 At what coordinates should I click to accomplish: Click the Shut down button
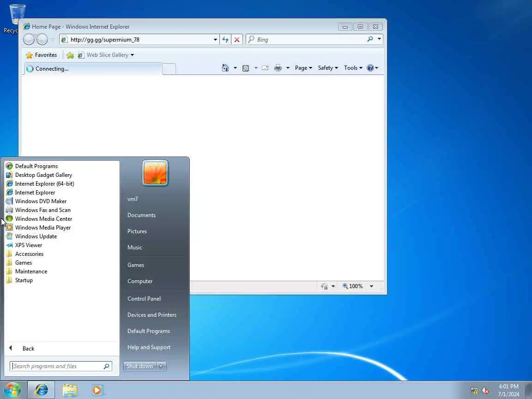point(139,366)
